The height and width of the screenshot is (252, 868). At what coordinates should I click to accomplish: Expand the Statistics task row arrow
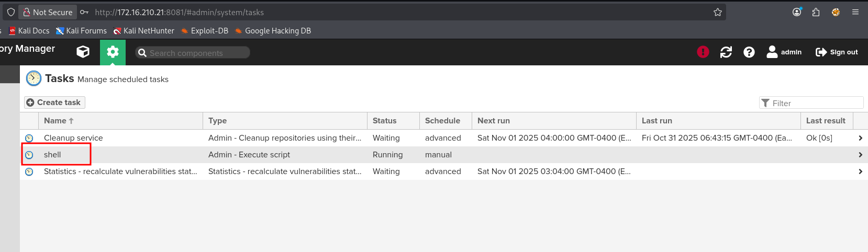pyautogui.click(x=860, y=171)
